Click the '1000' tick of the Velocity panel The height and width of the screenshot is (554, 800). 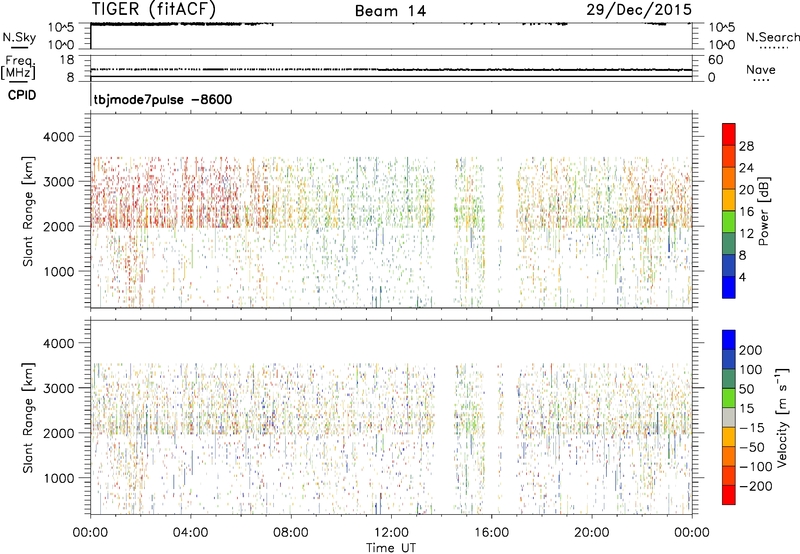pyautogui.click(x=58, y=479)
